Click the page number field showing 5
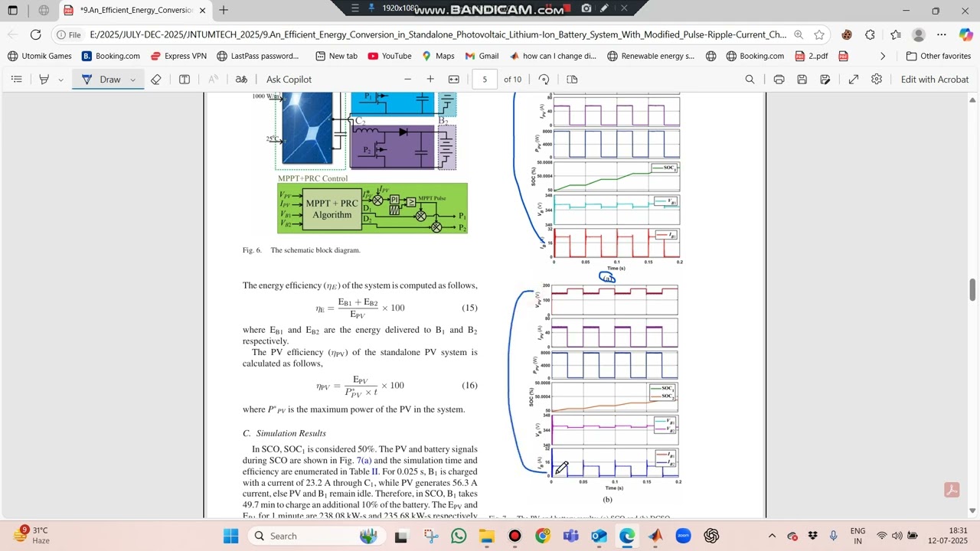Viewport: 980px width, 551px height. 485,80
